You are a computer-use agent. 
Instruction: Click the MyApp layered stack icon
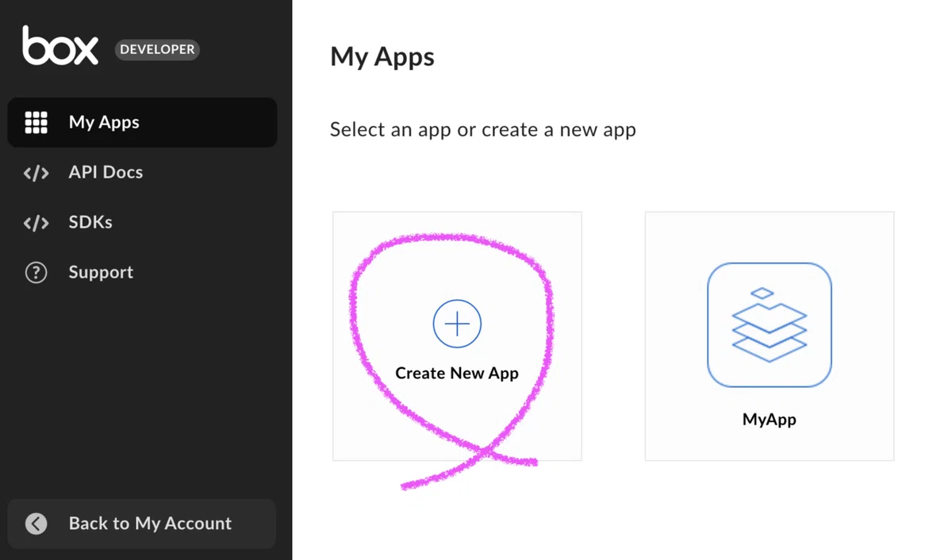[770, 325]
